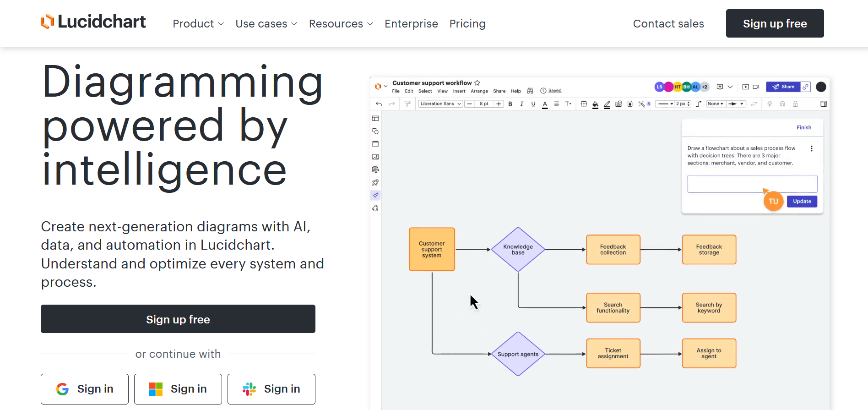Open the line color pencil swatch
This screenshot has height=410, width=868.
(607, 104)
